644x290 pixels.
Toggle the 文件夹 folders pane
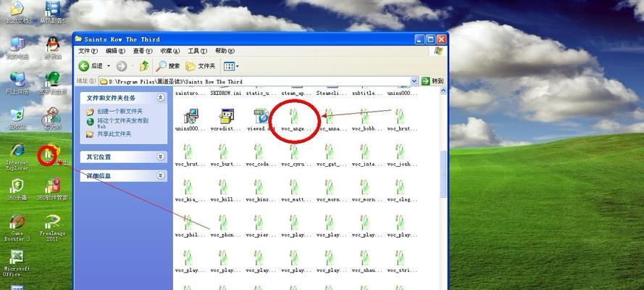tap(201, 66)
